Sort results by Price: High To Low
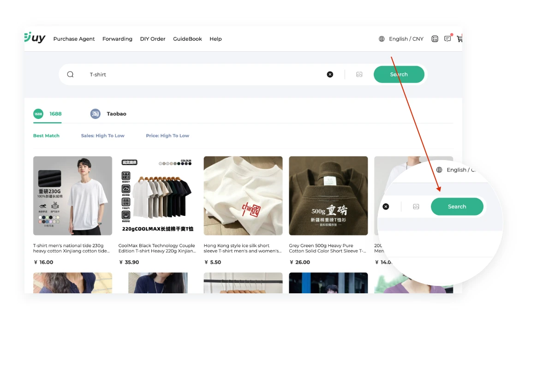This screenshot has height=392, width=549. click(x=167, y=136)
